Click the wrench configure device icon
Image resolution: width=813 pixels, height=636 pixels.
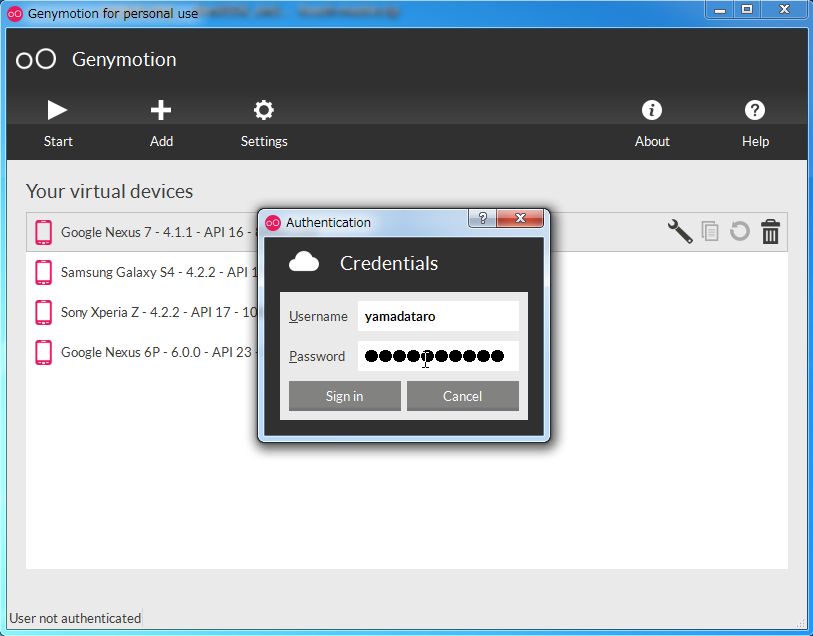[x=680, y=232]
